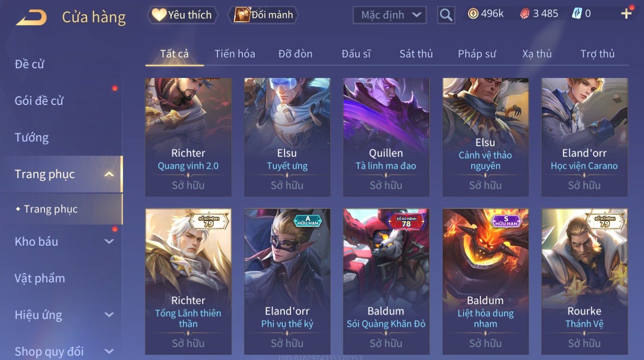This screenshot has height=360, width=644.
Task: Expand the Shop quy đổi section
Action: pyautogui.click(x=109, y=351)
